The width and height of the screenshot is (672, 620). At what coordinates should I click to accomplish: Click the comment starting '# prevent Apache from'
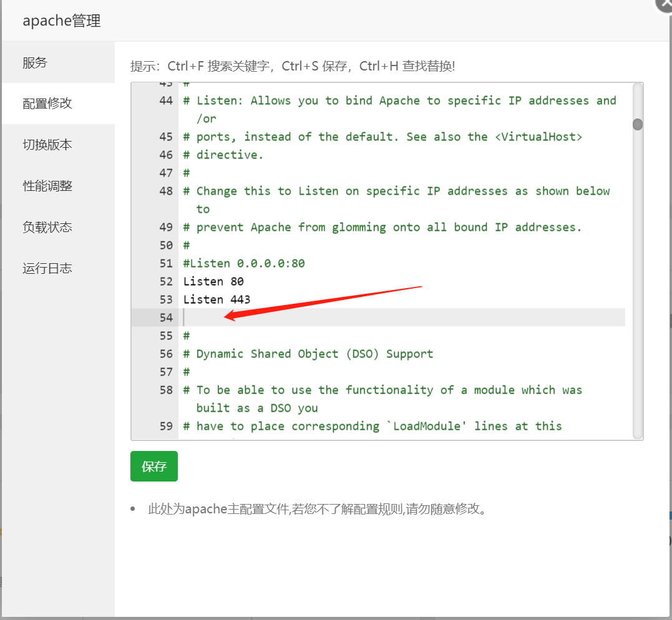pyautogui.click(x=382, y=227)
